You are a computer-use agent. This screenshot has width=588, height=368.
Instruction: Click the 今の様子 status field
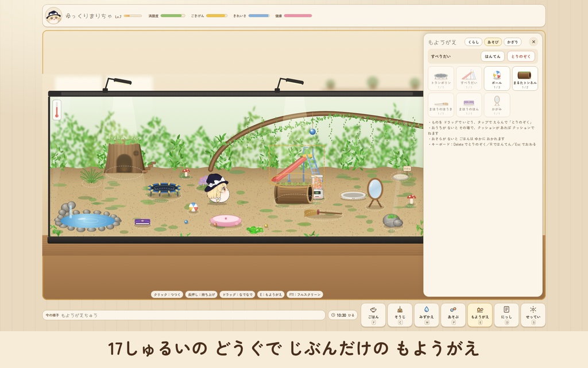184,315
